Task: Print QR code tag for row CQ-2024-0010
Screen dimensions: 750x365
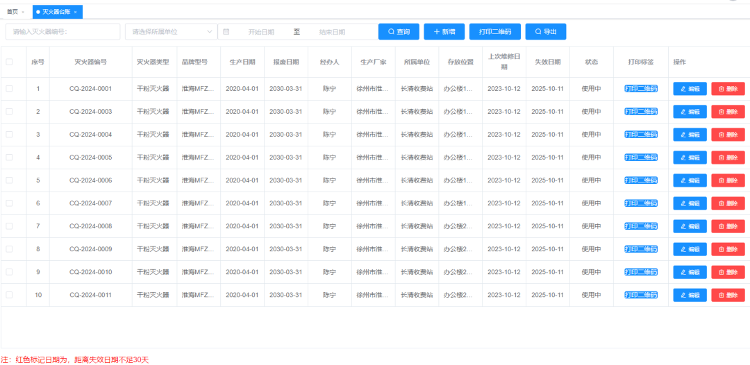Action: [641, 272]
